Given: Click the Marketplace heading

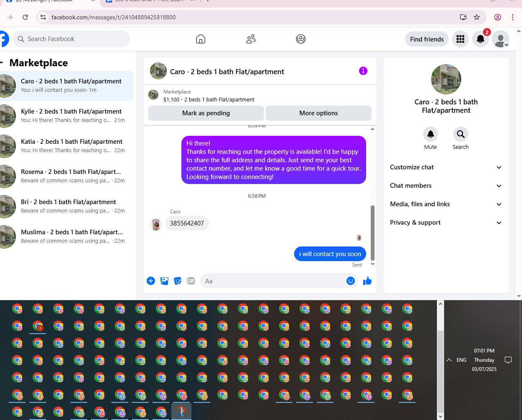Looking at the screenshot, I should click(x=39, y=63).
